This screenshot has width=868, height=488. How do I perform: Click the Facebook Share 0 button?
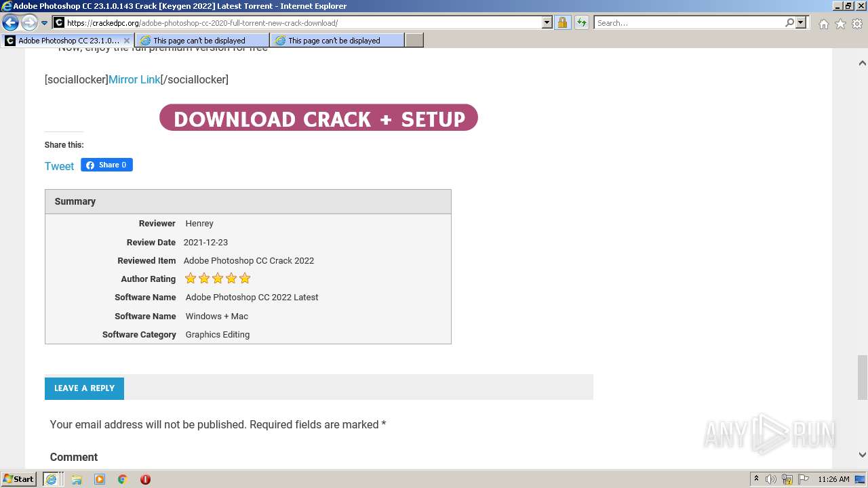click(106, 165)
